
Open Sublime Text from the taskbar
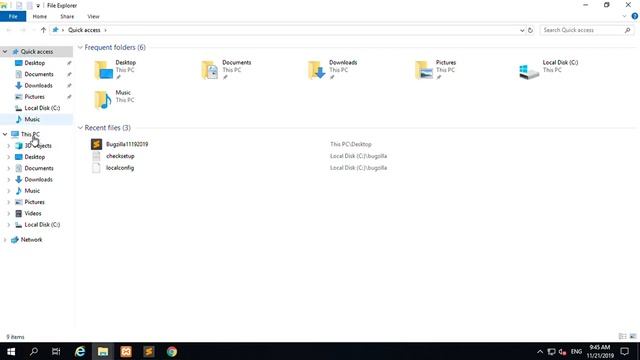pyautogui.click(x=149, y=351)
